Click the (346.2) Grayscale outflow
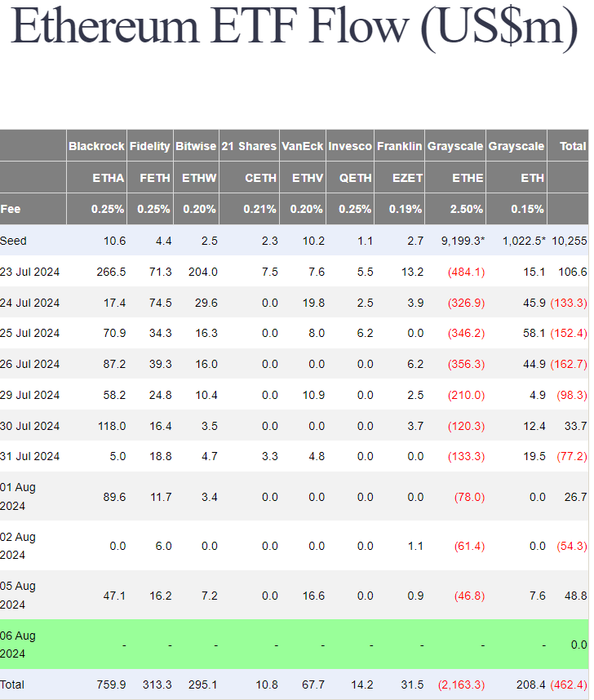 pos(466,333)
